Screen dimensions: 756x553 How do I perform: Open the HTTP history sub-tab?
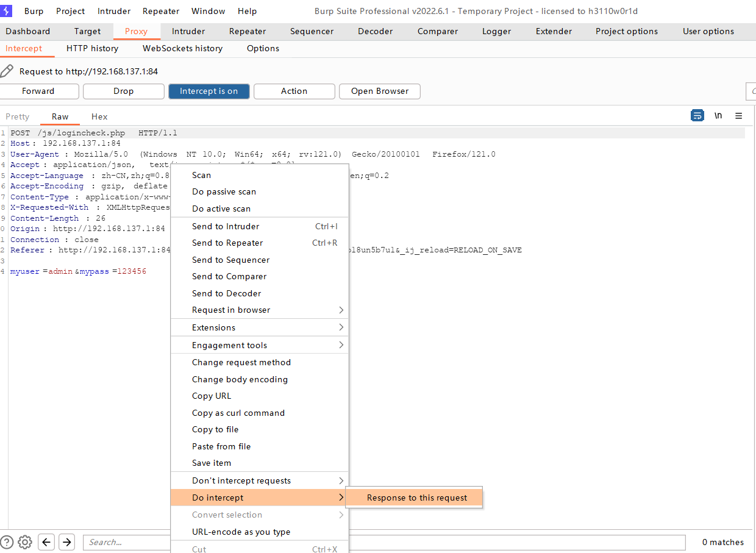[93, 48]
